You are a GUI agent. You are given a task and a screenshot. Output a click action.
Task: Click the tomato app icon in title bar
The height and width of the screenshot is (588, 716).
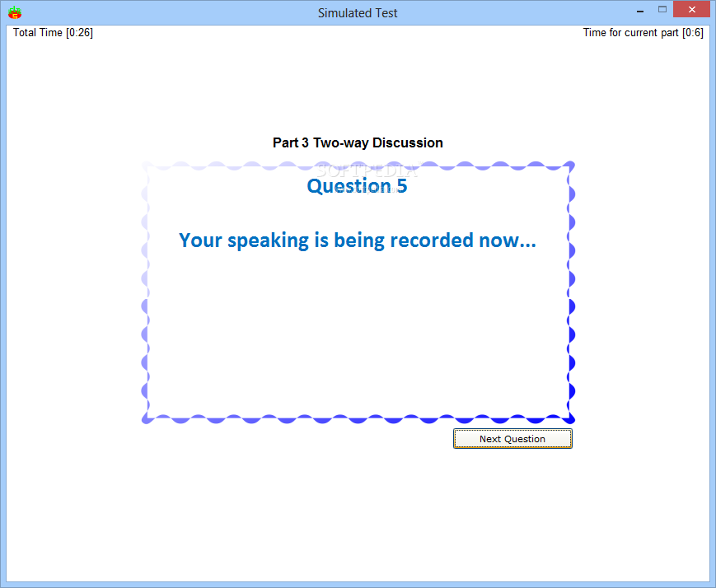15,12
